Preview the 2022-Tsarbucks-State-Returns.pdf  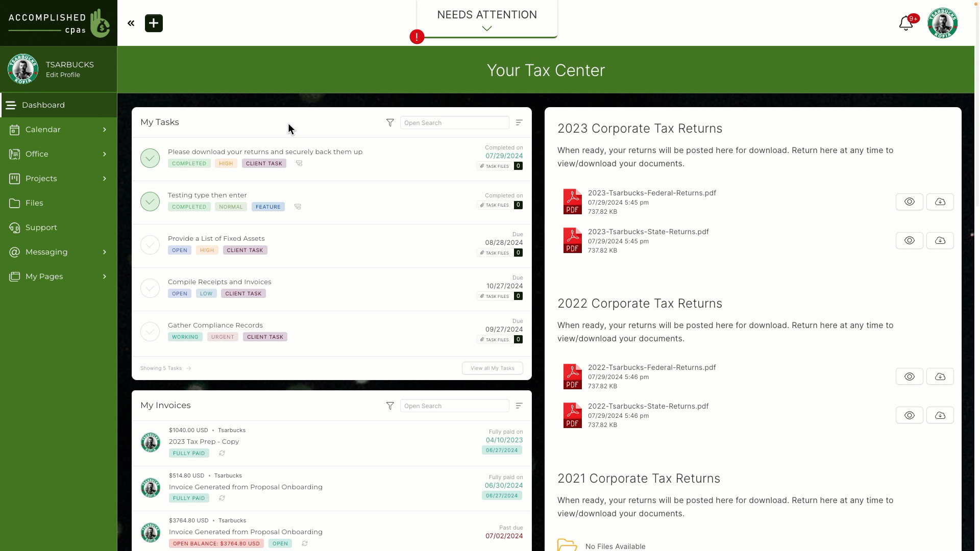coord(910,415)
